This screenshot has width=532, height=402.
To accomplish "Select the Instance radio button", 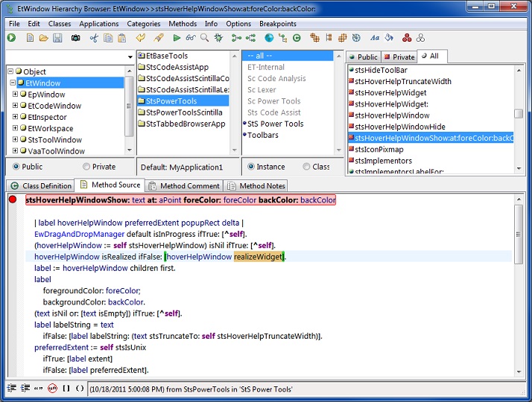I will 252,167.
